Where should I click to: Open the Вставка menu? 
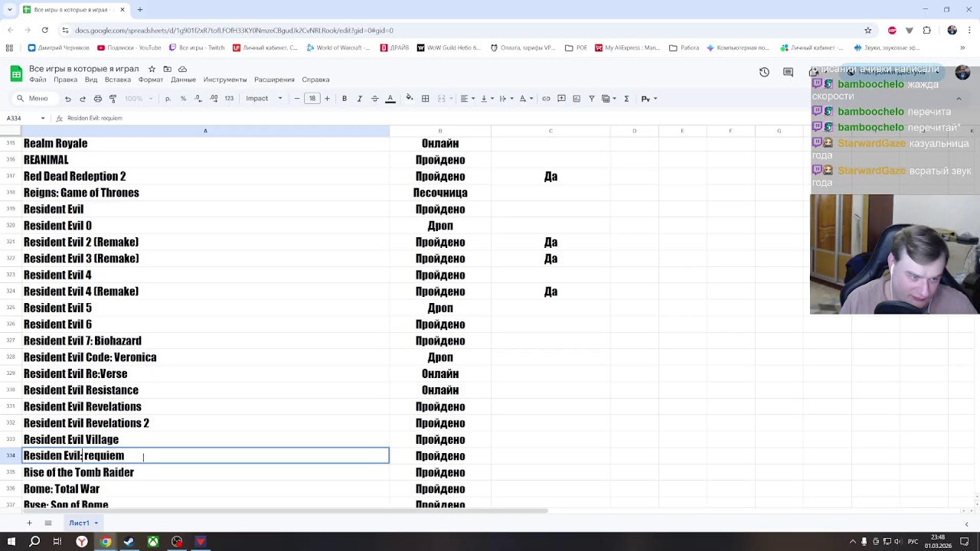(x=118, y=80)
